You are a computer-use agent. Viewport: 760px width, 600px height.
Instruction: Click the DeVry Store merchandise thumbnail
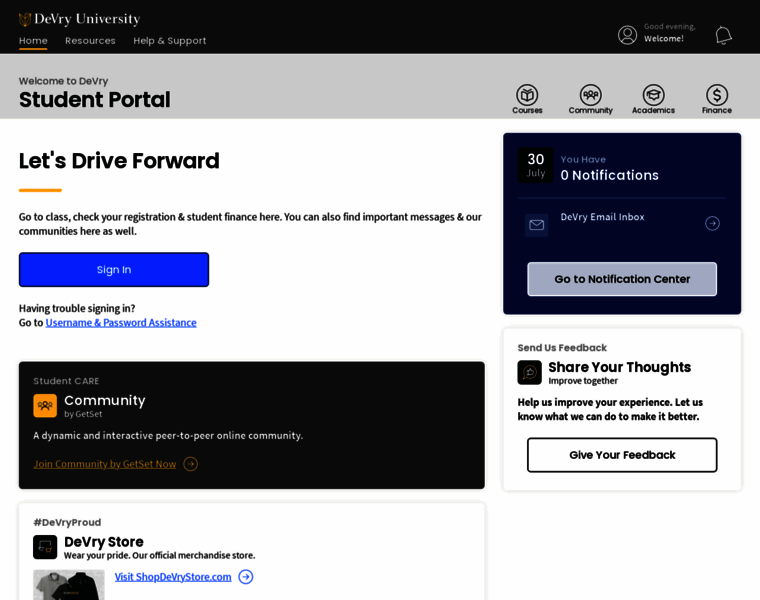pos(69,585)
